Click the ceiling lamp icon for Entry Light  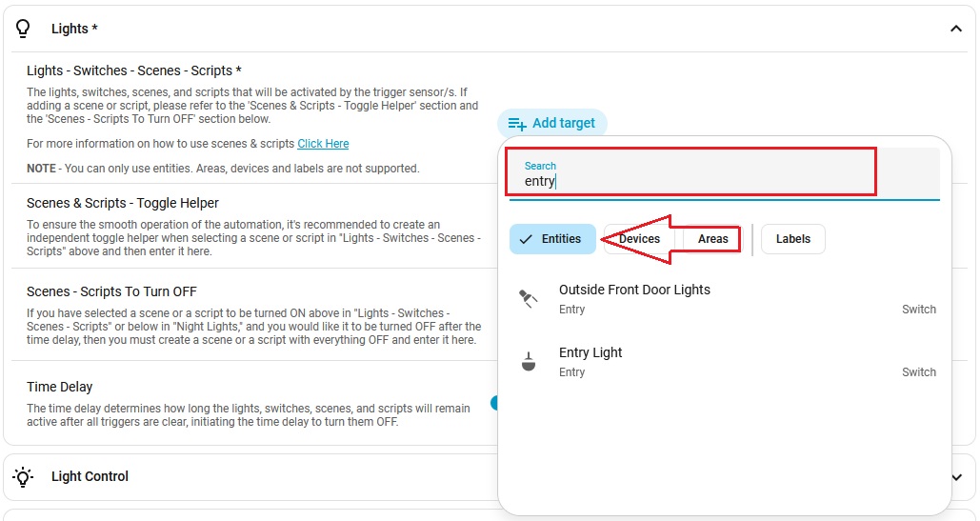tap(529, 362)
